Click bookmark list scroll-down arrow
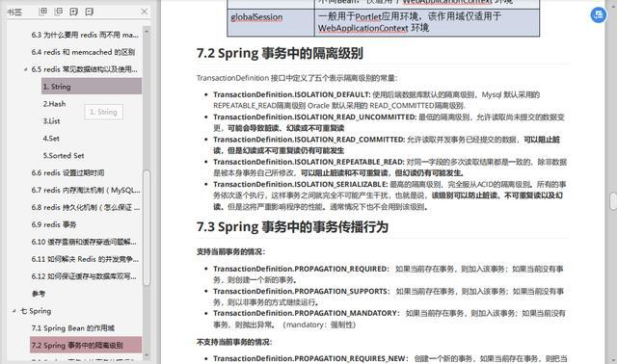Screen dimensions: 617x364 click(x=147, y=355)
